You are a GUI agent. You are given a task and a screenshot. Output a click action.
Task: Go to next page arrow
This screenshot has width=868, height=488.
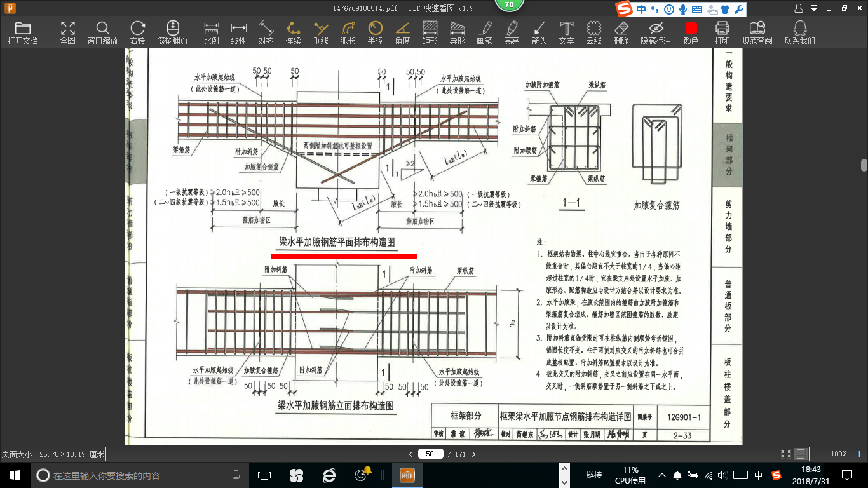[473, 454]
